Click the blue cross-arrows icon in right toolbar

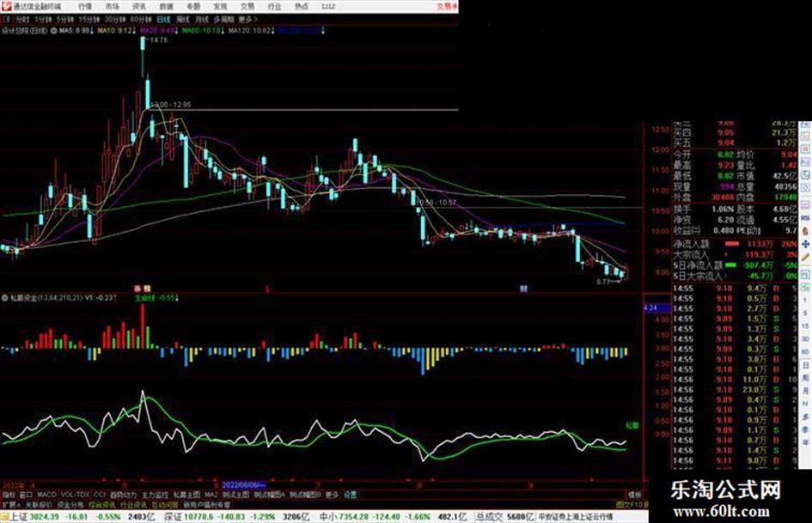click(x=805, y=244)
